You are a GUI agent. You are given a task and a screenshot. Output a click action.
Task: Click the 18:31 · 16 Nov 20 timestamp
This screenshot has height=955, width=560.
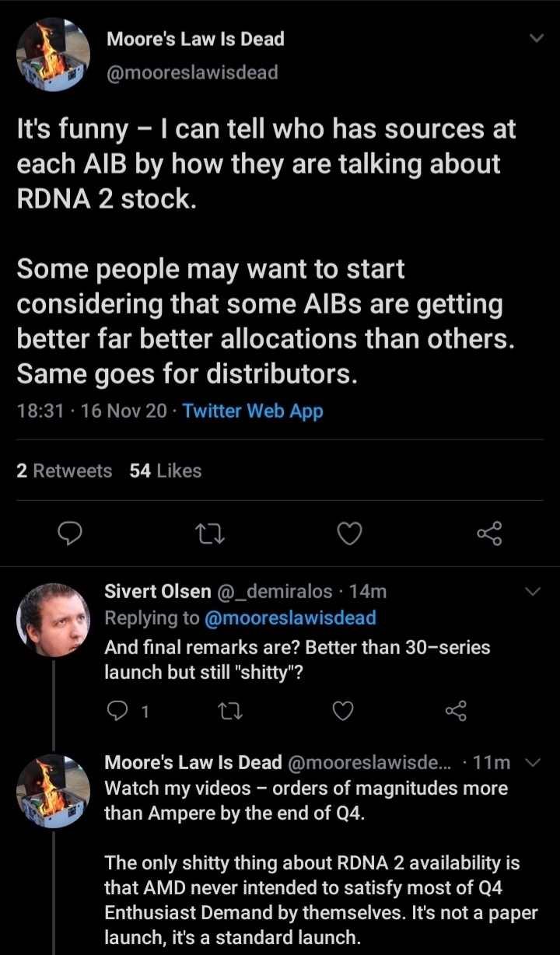pos(92,411)
